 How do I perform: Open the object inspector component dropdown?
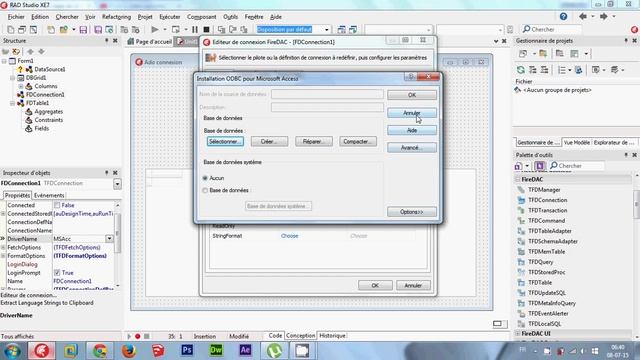[117, 184]
